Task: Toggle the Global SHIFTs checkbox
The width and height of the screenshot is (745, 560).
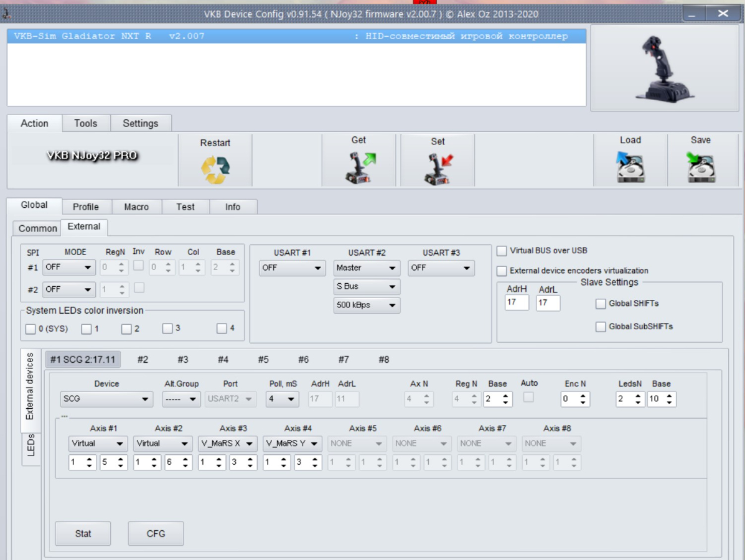Action: [x=601, y=304]
